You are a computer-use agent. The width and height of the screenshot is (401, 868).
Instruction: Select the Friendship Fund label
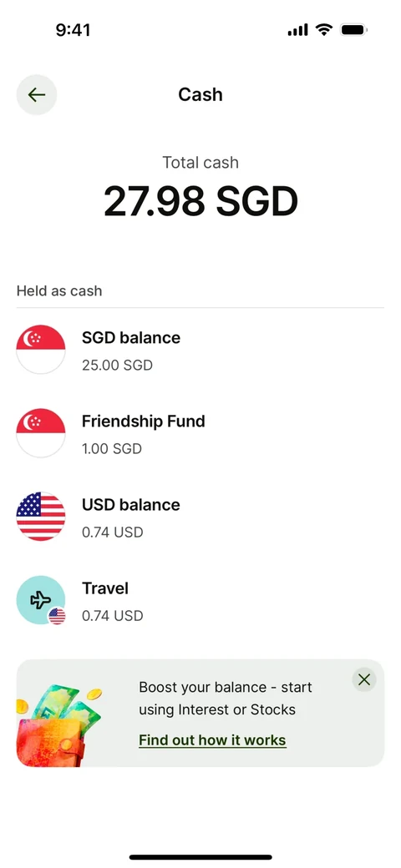pyautogui.click(x=144, y=421)
